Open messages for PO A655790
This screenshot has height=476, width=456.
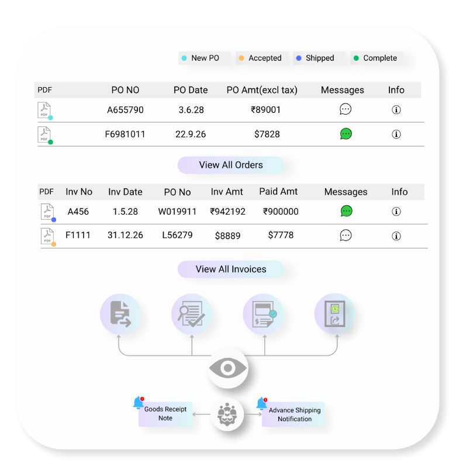pyautogui.click(x=346, y=109)
